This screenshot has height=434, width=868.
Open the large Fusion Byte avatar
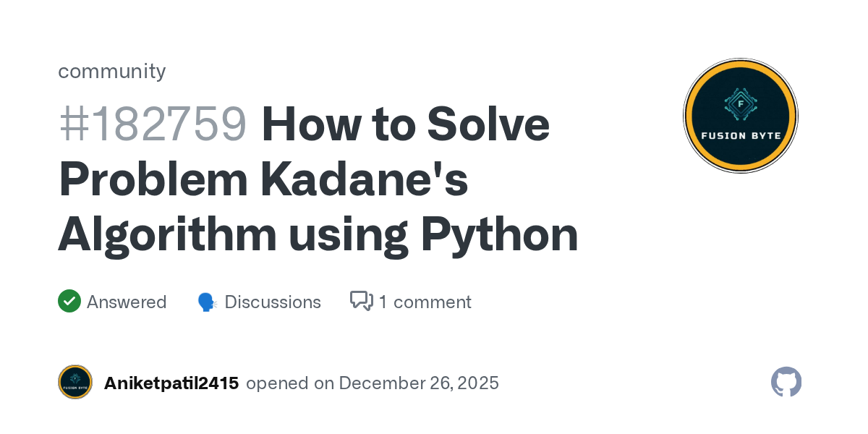click(x=740, y=116)
